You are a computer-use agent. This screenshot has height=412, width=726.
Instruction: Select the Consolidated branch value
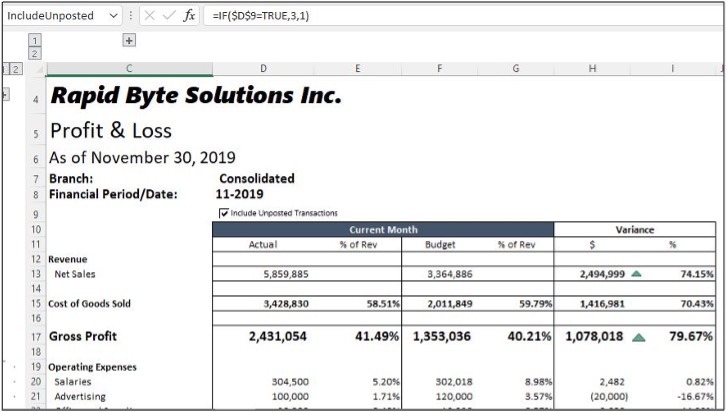pyautogui.click(x=257, y=179)
